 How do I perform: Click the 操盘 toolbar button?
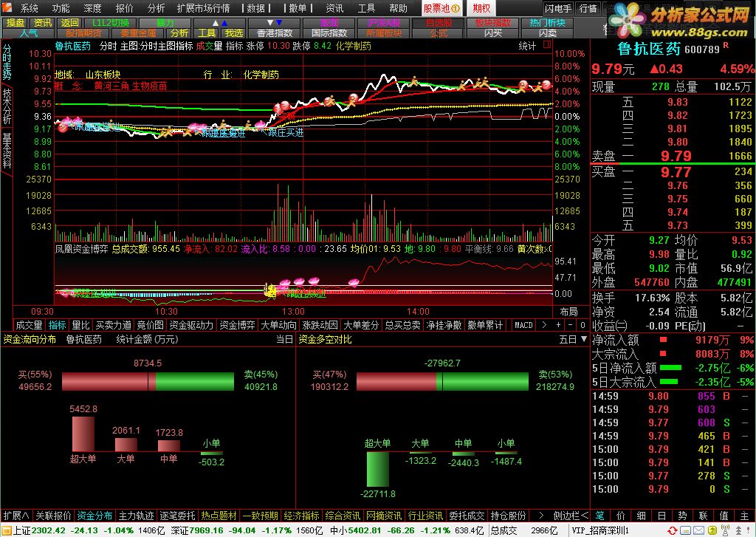coord(16,23)
